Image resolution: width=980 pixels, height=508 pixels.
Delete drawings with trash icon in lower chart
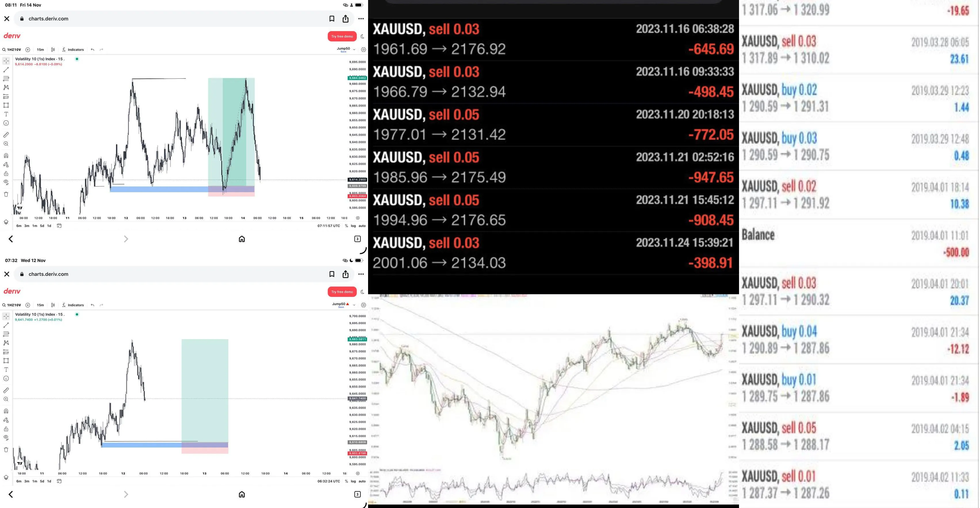(x=6, y=450)
